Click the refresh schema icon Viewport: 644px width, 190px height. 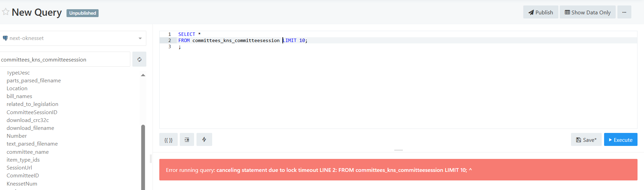[x=139, y=59]
